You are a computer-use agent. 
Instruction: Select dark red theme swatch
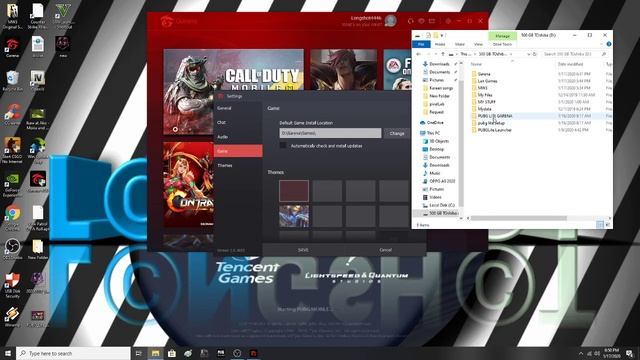pos(294,191)
